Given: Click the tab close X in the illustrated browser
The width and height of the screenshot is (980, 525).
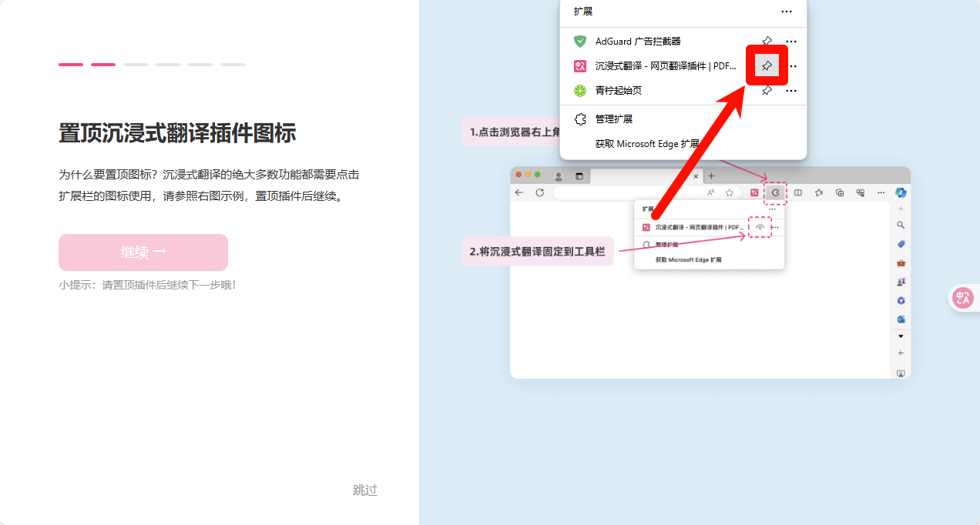Looking at the screenshot, I should (x=696, y=176).
